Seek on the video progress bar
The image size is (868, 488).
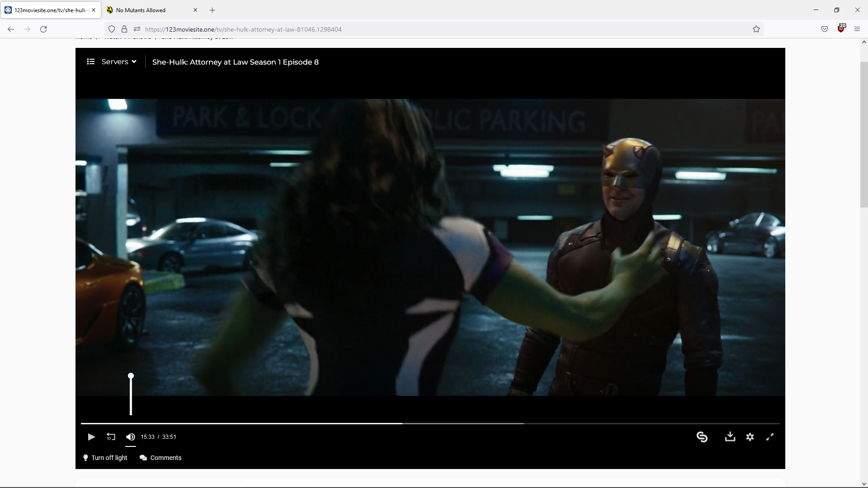430,423
